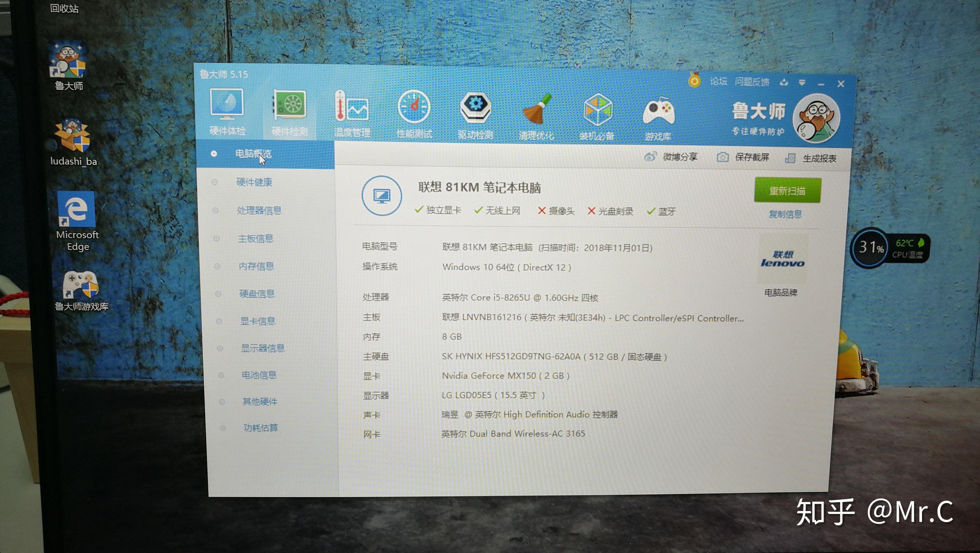
Task: Click the 无线上网 status indicator
Action: [497, 210]
